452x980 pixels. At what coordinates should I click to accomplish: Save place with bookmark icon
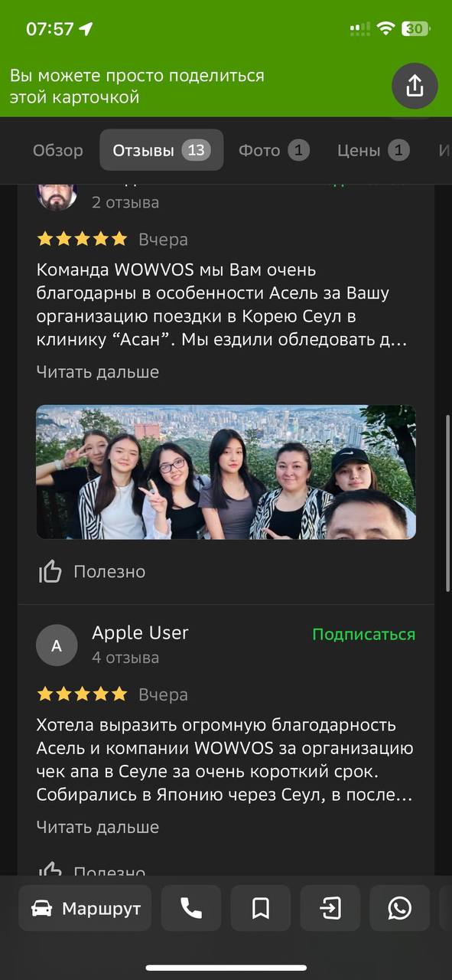tap(261, 908)
